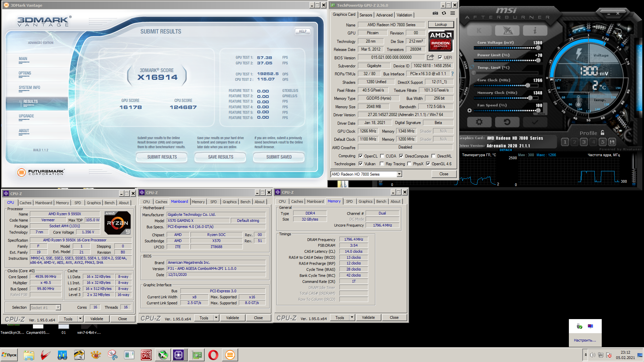Open Afterburner settings gear button
This screenshot has height=362, width=644.
click(x=479, y=122)
